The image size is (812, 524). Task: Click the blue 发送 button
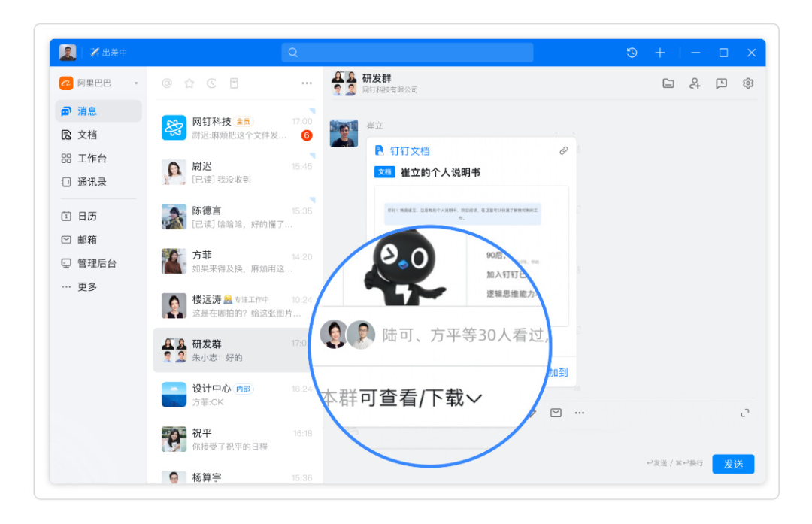pyautogui.click(x=733, y=464)
